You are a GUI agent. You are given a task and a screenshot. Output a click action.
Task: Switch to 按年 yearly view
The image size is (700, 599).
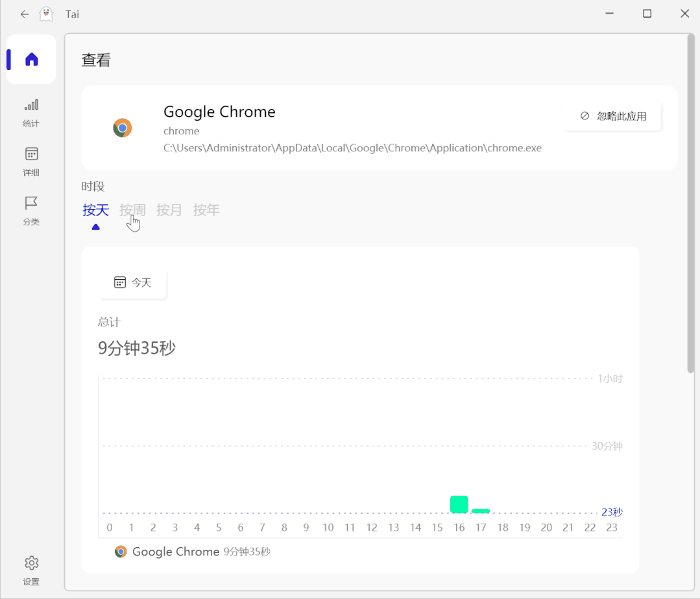(x=206, y=210)
